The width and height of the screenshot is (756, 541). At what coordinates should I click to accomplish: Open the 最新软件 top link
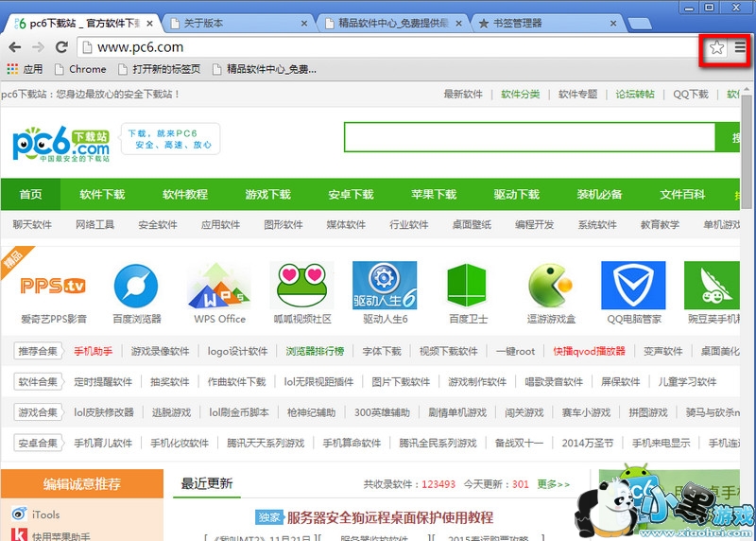pos(463,95)
